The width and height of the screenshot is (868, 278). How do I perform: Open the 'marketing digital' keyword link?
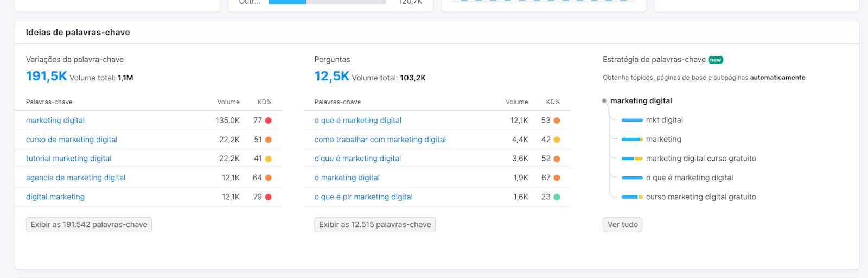(55, 121)
